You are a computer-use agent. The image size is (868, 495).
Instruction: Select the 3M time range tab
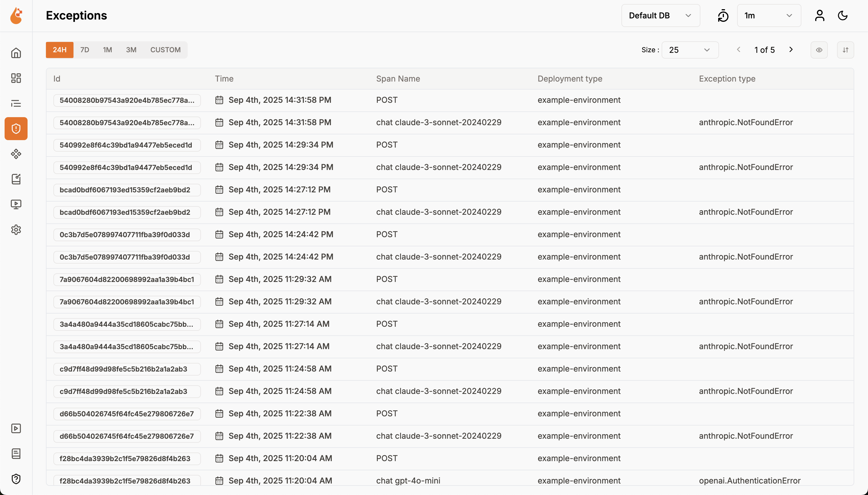tap(131, 50)
